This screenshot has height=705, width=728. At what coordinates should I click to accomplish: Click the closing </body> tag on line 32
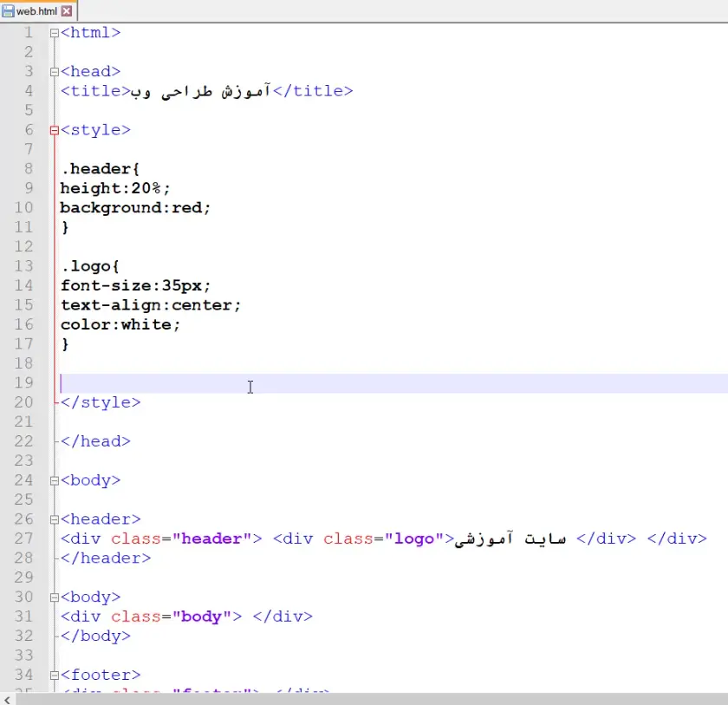click(x=95, y=636)
